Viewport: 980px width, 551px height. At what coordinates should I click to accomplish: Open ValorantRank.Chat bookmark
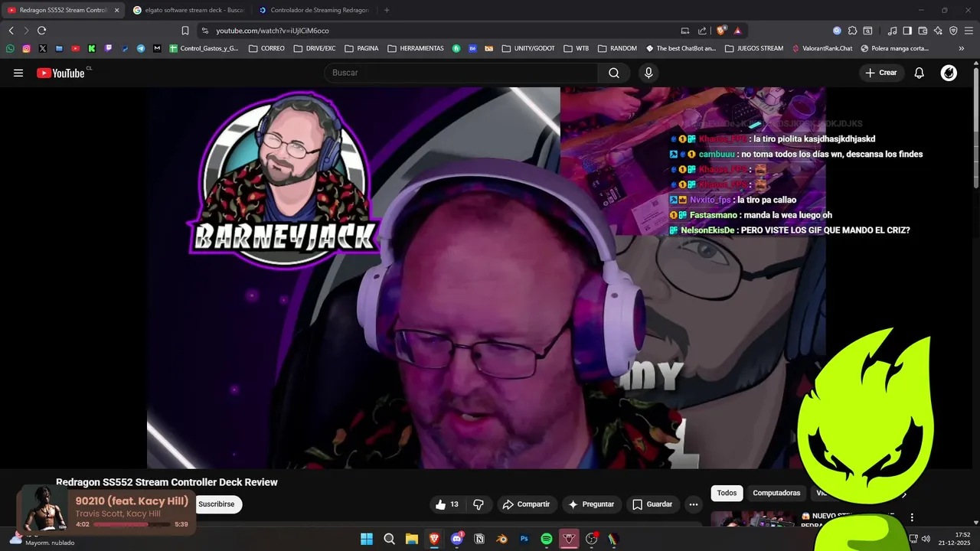[x=822, y=48]
